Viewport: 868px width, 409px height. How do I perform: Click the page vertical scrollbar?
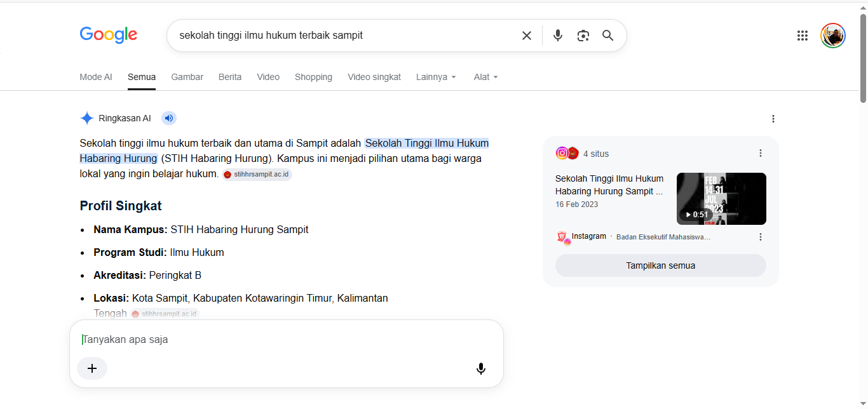click(x=863, y=58)
